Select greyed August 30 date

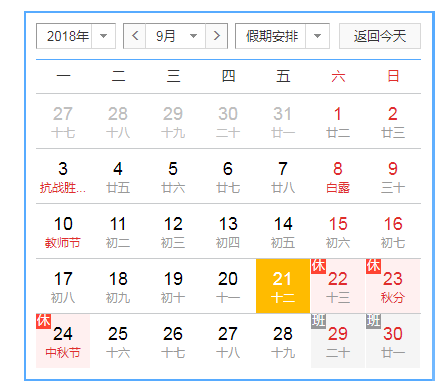(228, 121)
